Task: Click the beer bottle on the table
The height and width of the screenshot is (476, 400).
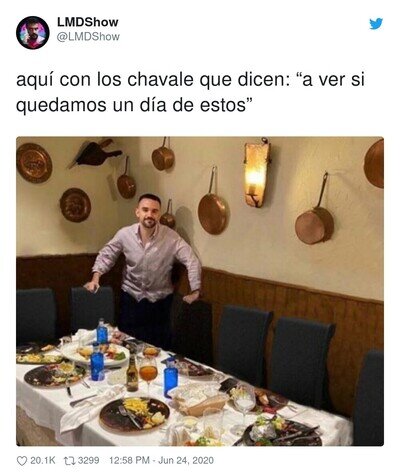Action: [x=132, y=373]
